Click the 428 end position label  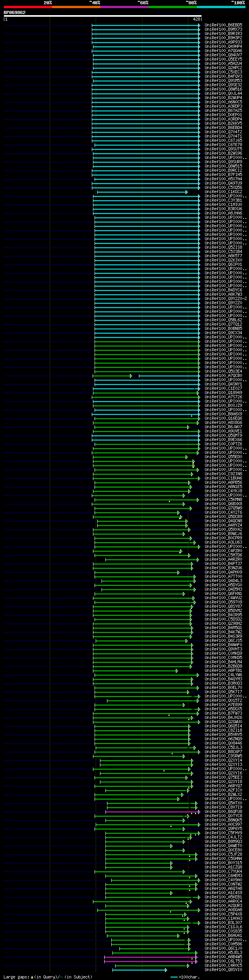[x=196, y=19]
